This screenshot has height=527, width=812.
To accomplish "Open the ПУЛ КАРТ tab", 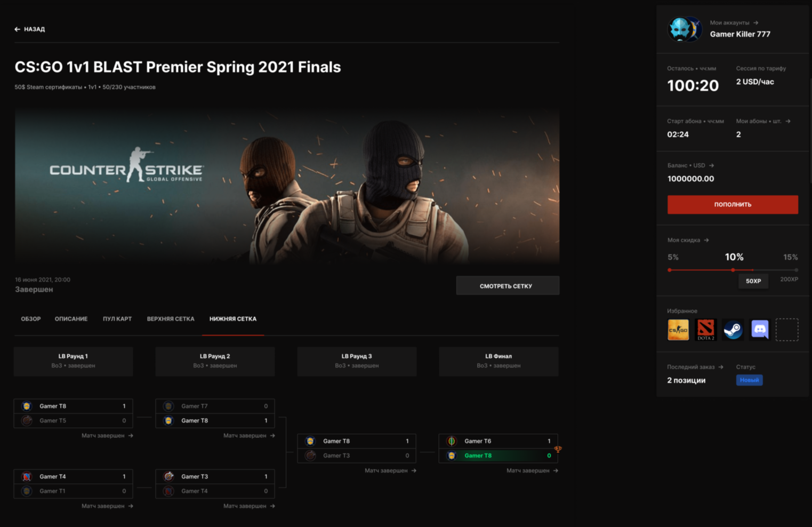I will pyautogui.click(x=117, y=319).
